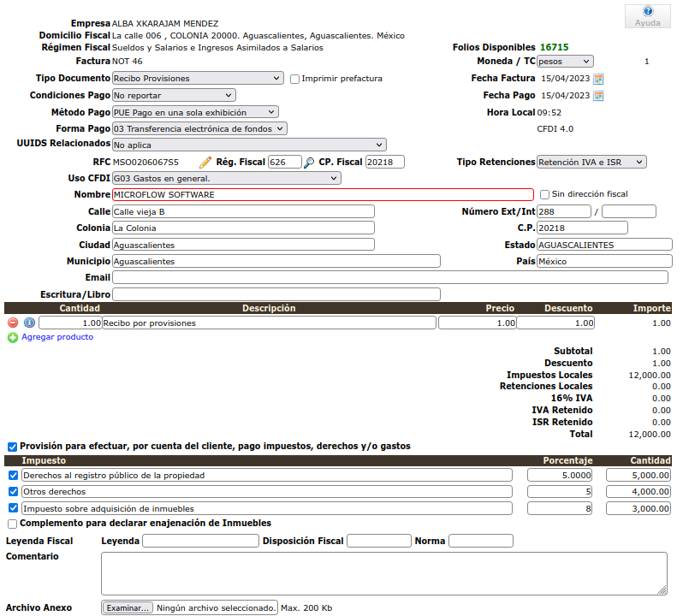Click the Comentario text area corner grip
Image resolution: width=683 pixels, height=616 pixels.
point(662,589)
